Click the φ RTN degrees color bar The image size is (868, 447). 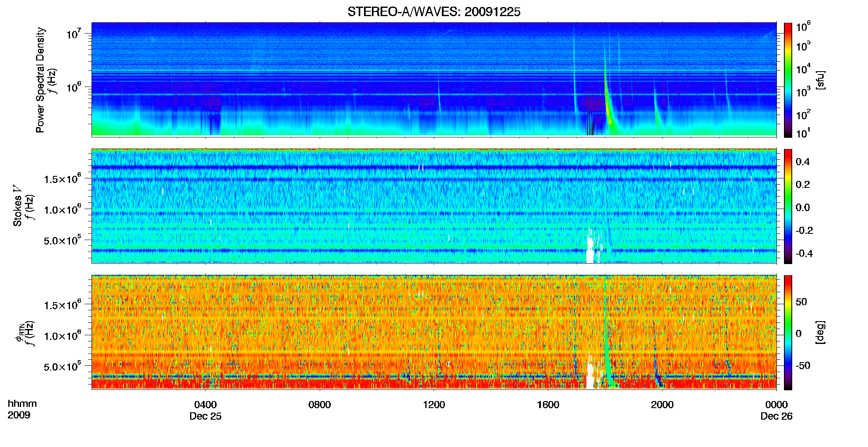[x=788, y=332]
